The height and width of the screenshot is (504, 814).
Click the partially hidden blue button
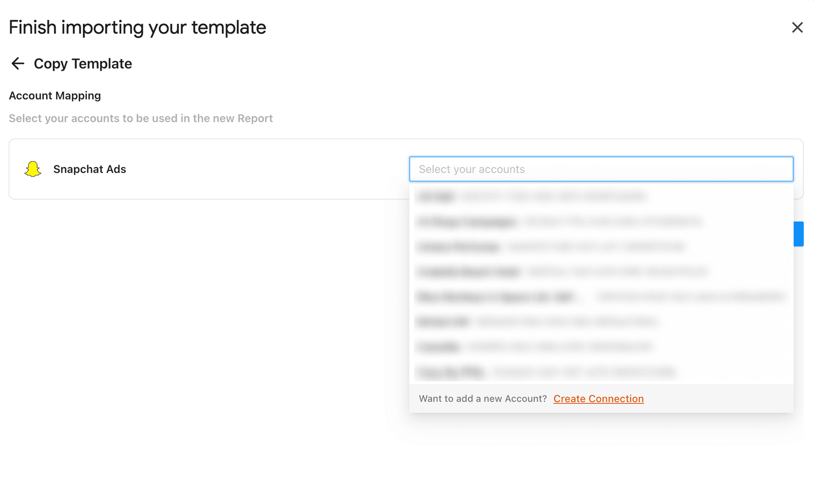click(x=798, y=234)
